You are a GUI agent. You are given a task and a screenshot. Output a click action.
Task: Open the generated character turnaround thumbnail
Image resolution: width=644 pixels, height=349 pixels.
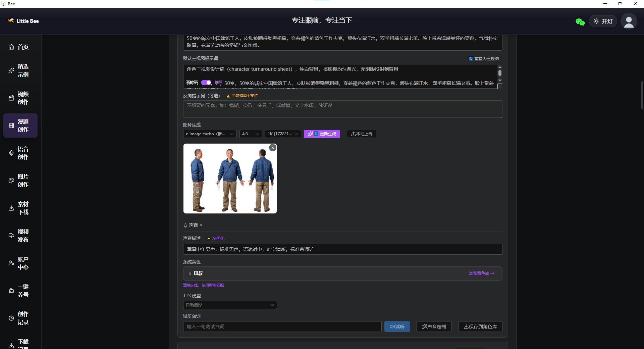[x=230, y=179]
